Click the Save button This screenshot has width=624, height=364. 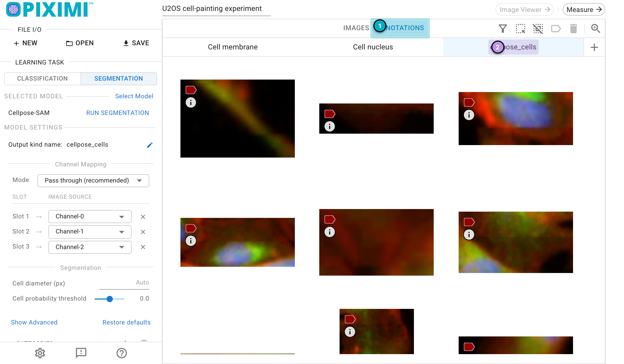tap(136, 43)
